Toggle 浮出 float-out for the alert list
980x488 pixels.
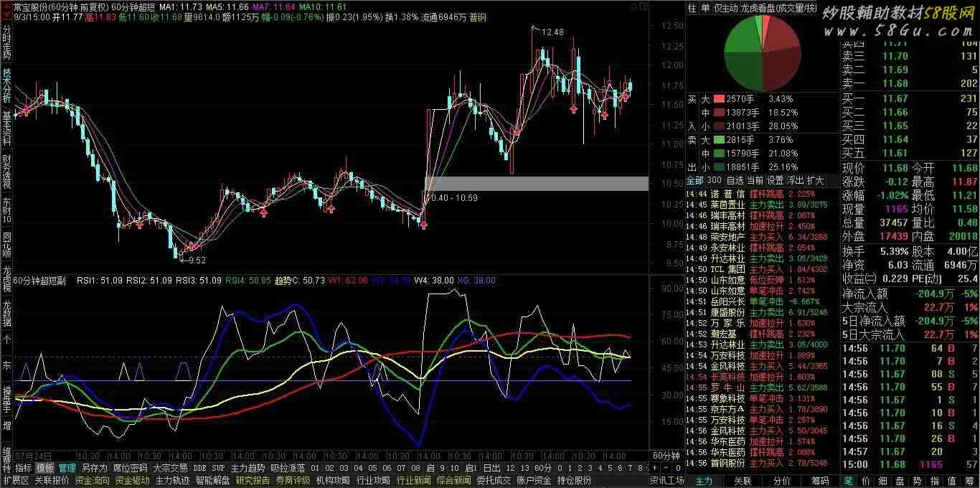coord(796,180)
